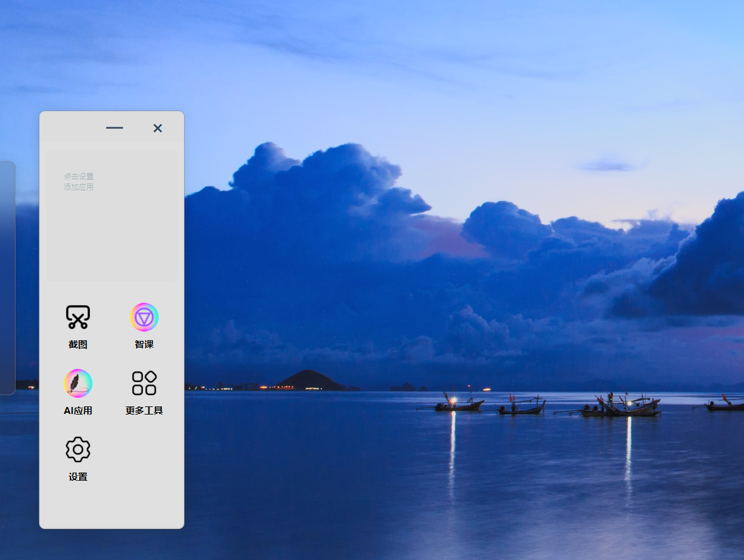
Task: Select the 智课 text label
Action: click(x=144, y=345)
